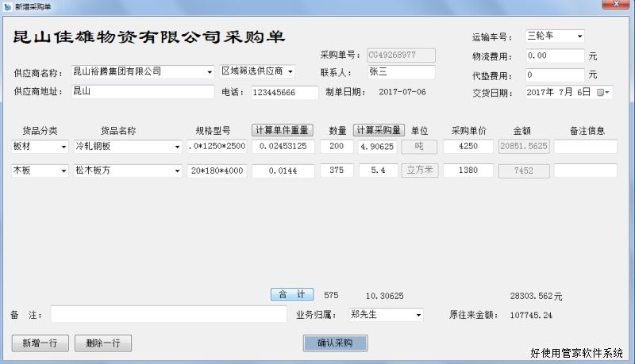Click the window icon in title bar
Screen dimensions: 635x364
pos(7,6)
